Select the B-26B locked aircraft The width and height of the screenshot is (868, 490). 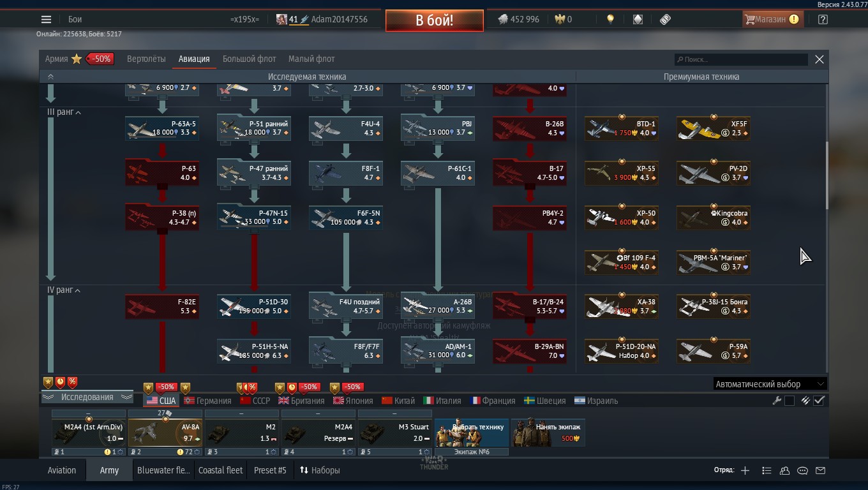530,128
